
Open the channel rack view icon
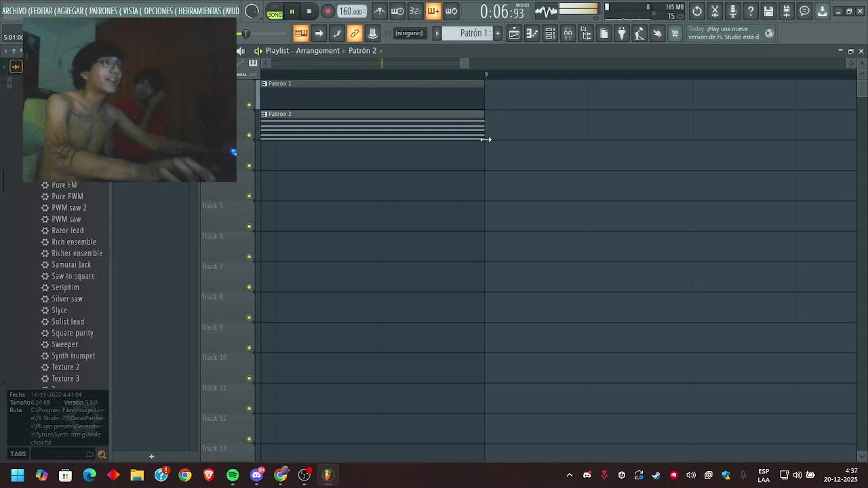(x=550, y=33)
